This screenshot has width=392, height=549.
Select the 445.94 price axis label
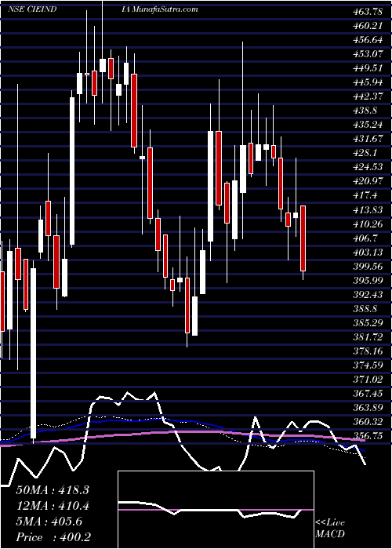tap(367, 82)
